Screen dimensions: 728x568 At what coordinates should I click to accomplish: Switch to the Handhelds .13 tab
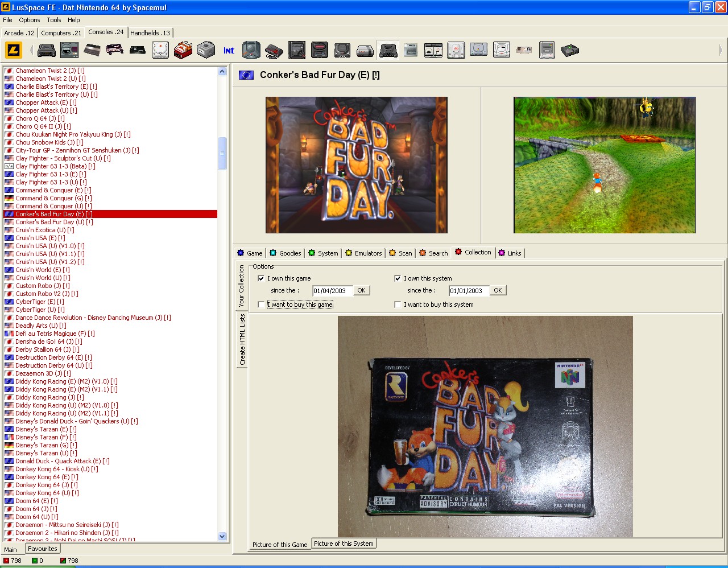click(150, 33)
